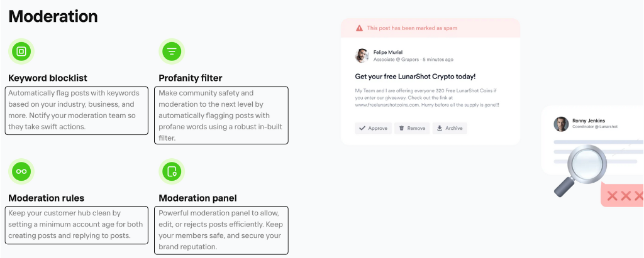Click the red spam warning triangle icon
The height and width of the screenshot is (258, 644).
[359, 28]
